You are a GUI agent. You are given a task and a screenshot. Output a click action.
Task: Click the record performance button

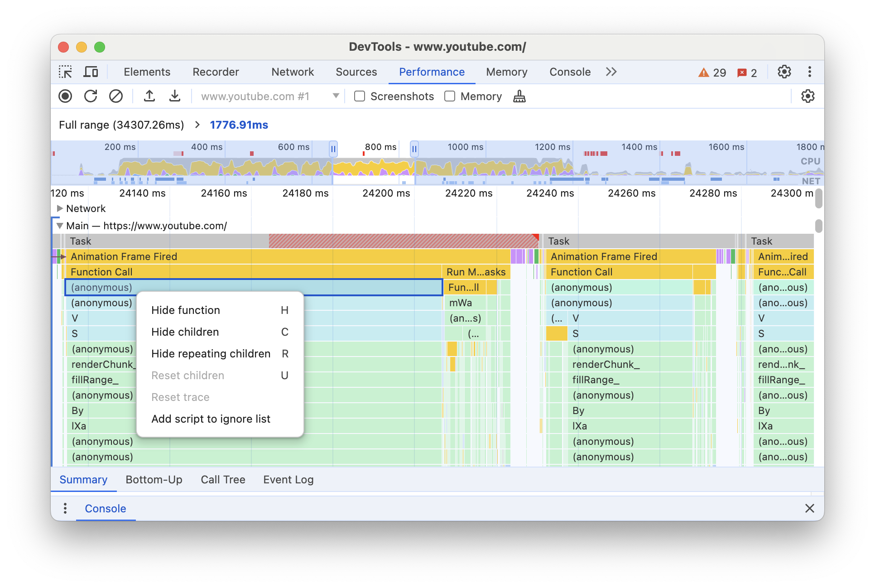point(66,96)
